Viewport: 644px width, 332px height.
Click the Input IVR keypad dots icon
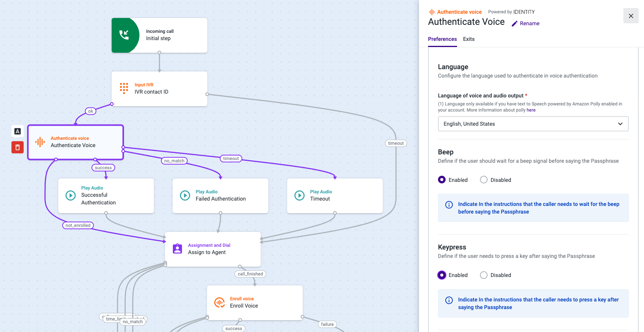pyautogui.click(x=124, y=88)
